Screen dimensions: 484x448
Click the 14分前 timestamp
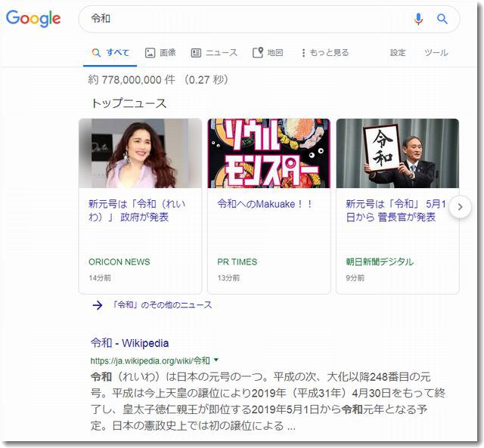click(x=100, y=278)
